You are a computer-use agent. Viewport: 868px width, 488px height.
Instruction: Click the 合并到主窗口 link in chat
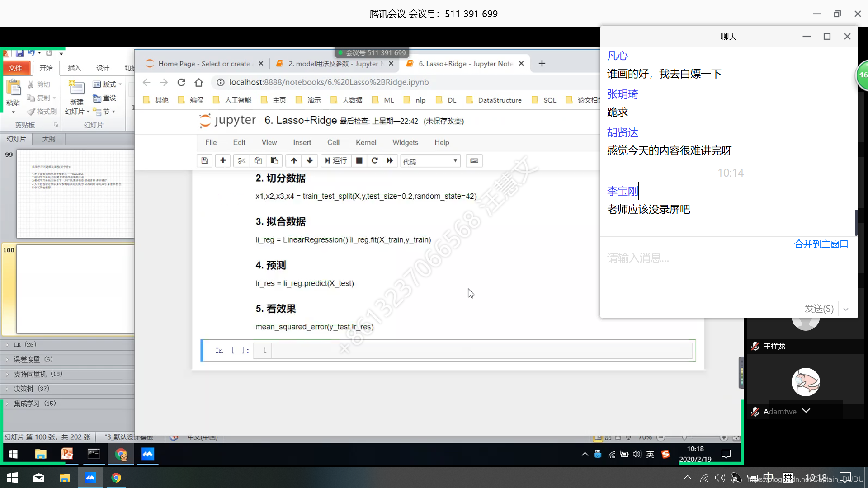tap(821, 244)
